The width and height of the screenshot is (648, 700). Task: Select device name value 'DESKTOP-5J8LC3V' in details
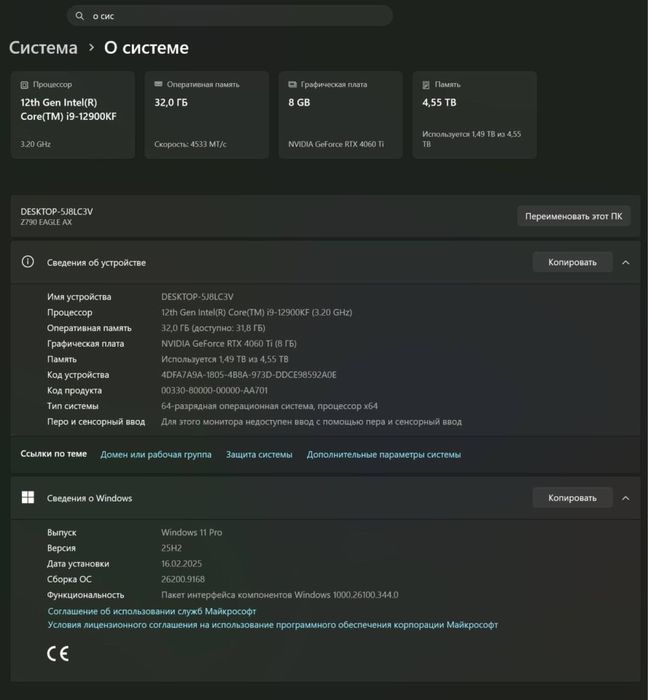tap(197, 297)
